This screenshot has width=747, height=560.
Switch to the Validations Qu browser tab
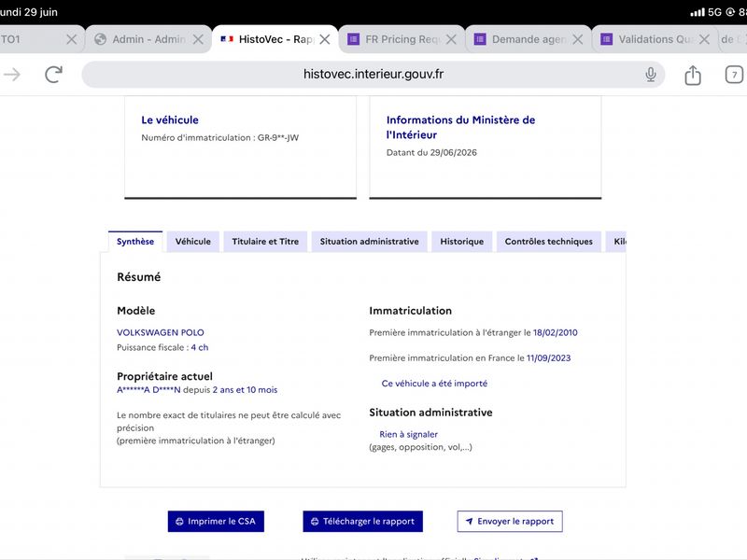click(655, 39)
